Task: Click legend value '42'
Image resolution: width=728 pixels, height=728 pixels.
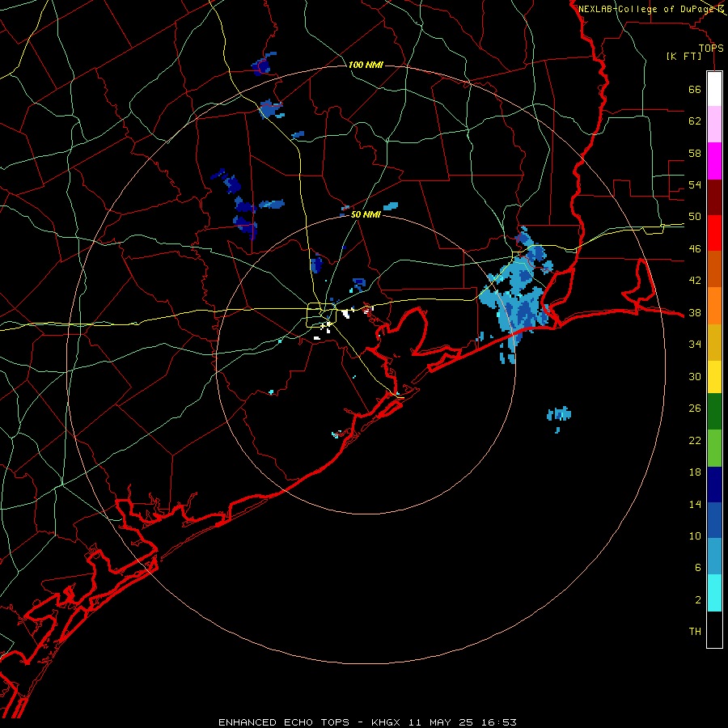Action: (x=695, y=281)
